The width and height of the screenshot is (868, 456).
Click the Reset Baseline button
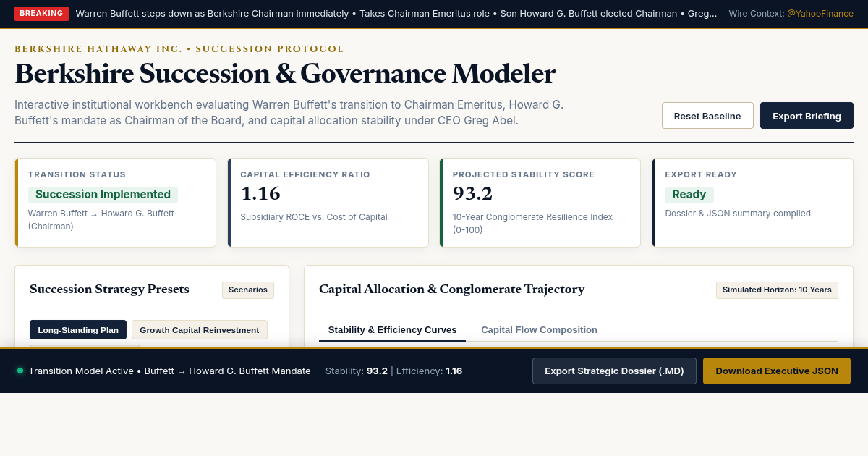pyautogui.click(x=707, y=116)
